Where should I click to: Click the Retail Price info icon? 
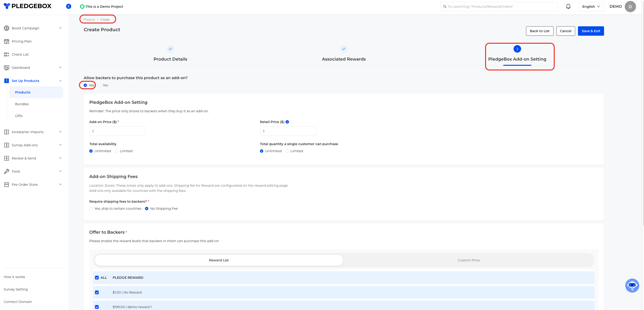(287, 122)
